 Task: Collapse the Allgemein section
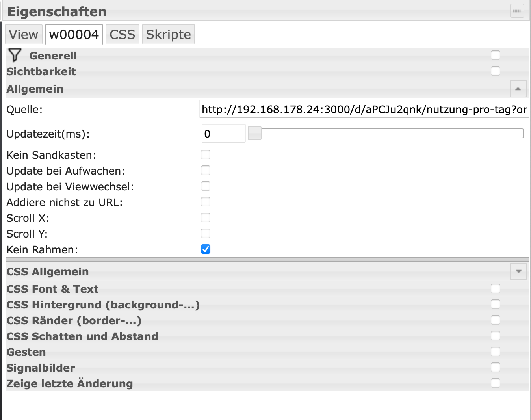pos(518,89)
